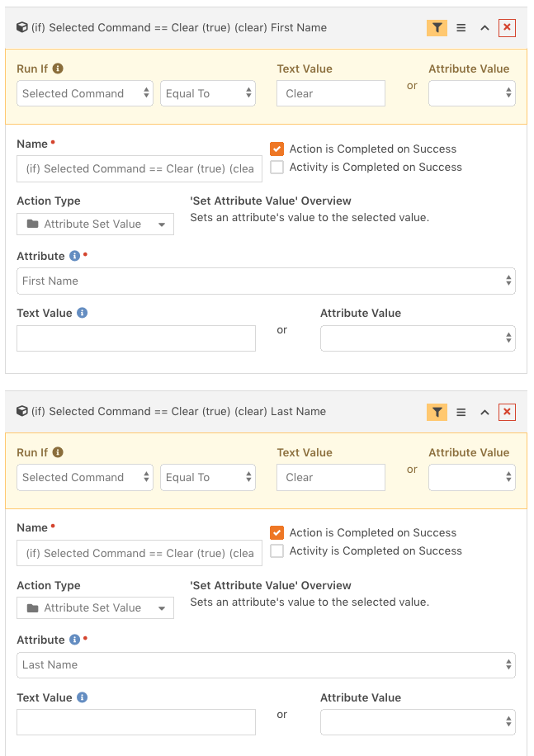
Task: Click Run If info icon in first action
Action: coord(58,69)
